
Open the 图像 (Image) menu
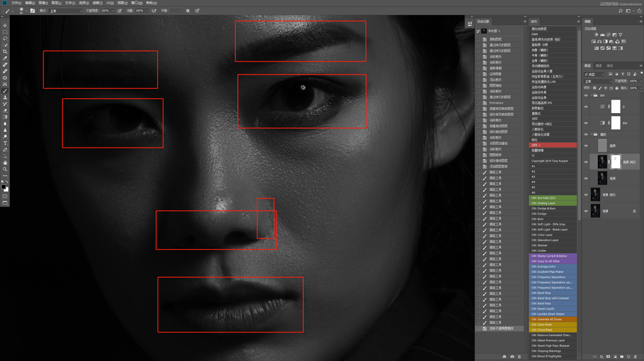(x=43, y=3)
